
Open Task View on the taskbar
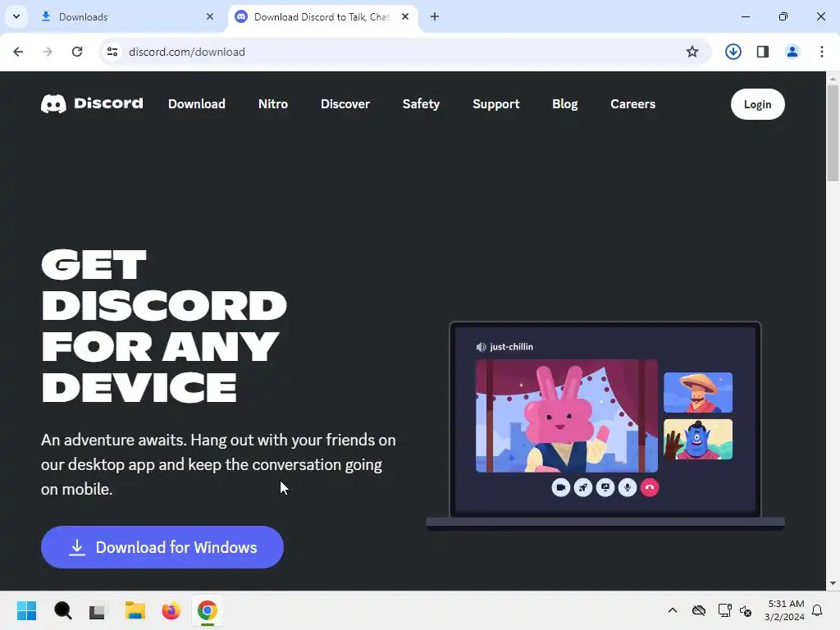(x=98, y=610)
